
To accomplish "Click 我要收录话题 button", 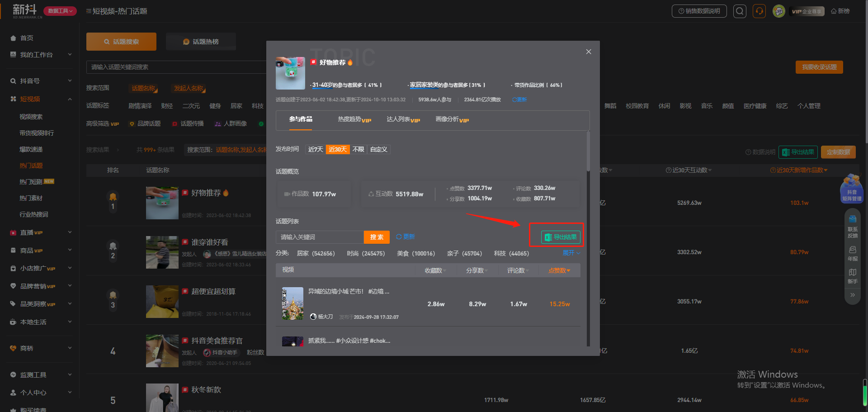I will pyautogui.click(x=819, y=67).
